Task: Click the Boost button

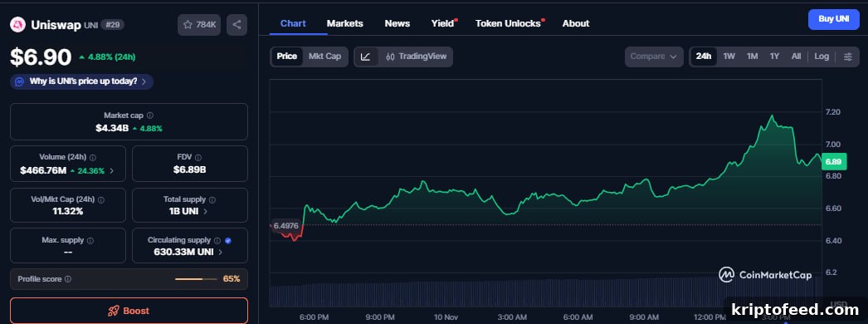Action: [x=129, y=311]
